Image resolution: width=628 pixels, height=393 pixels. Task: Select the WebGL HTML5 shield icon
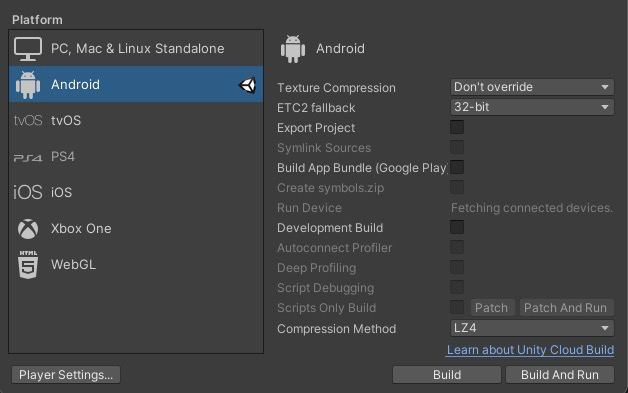28,264
